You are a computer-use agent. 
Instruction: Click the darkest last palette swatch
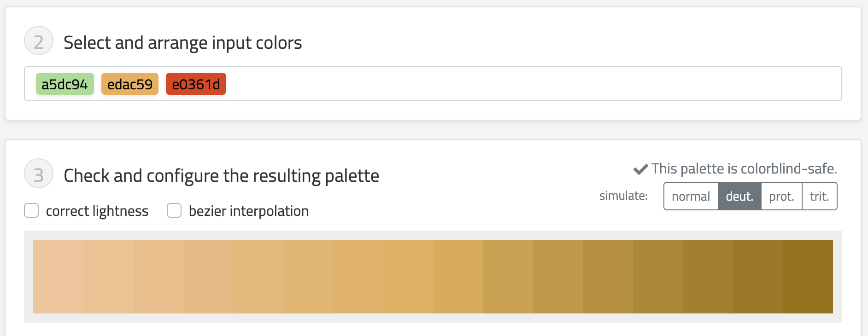(x=808, y=277)
